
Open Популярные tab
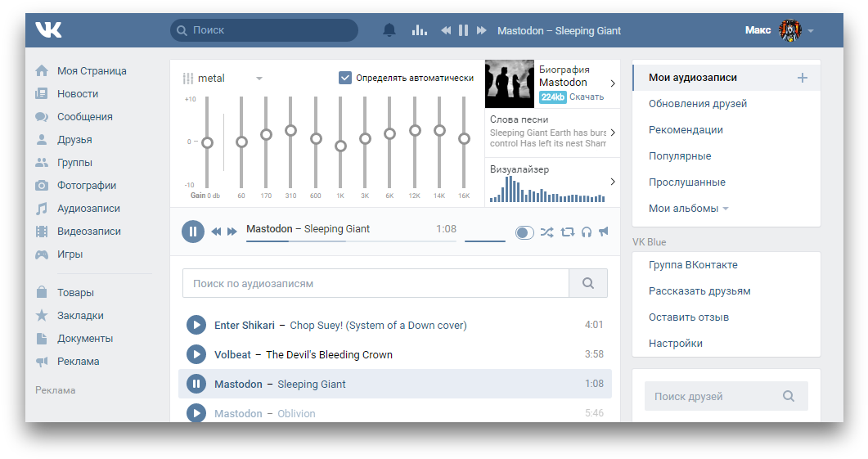tap(680, 156)
